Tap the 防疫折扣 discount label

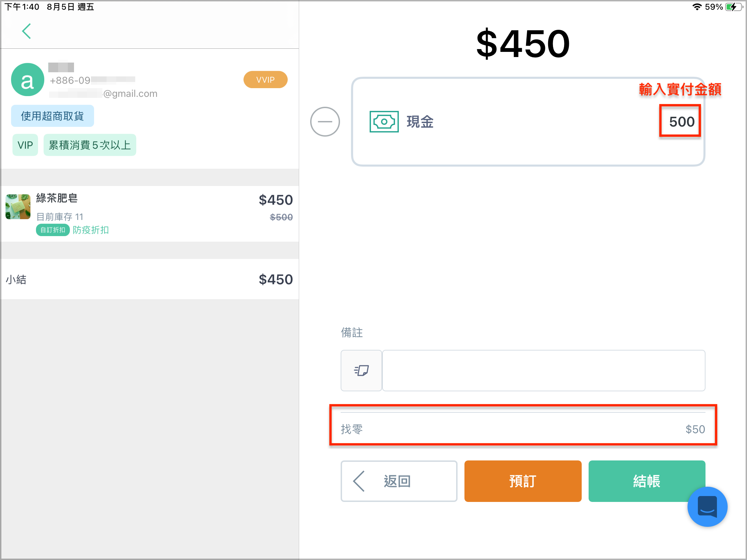(91, 230)
